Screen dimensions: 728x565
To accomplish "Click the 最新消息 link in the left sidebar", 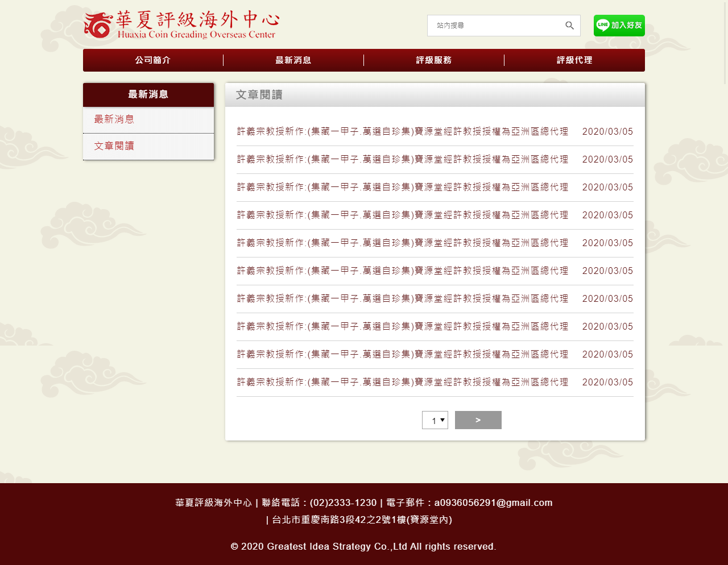I will tap(114, 119).
